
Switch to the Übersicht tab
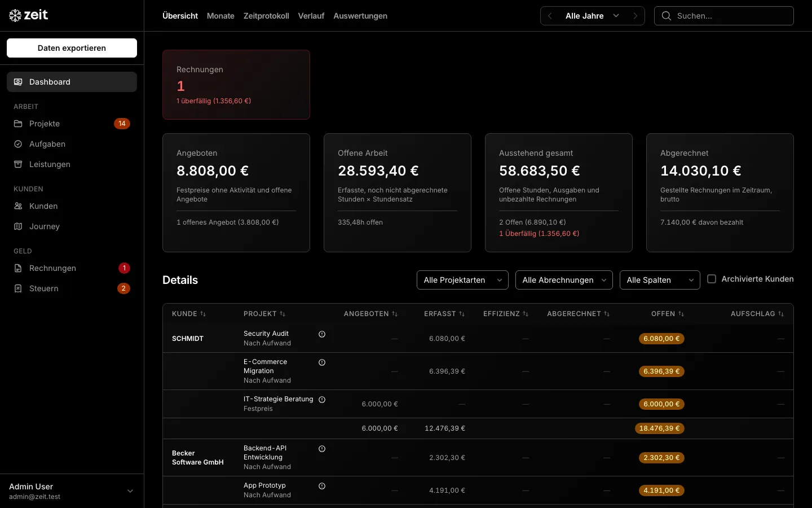coord(180,16)
